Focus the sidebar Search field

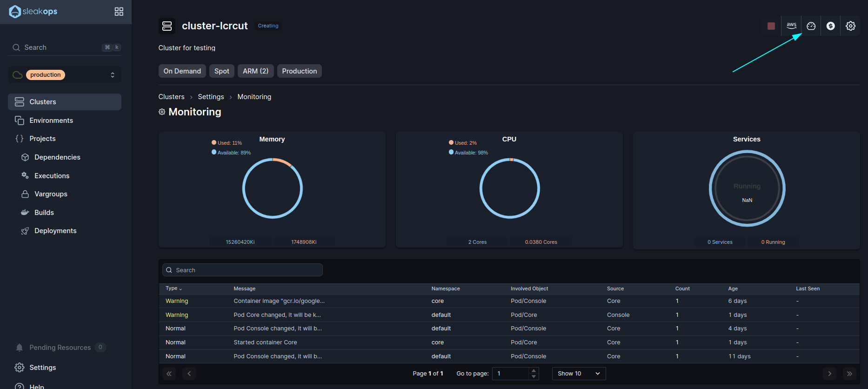pyautogui.click(x=65, y=47)
